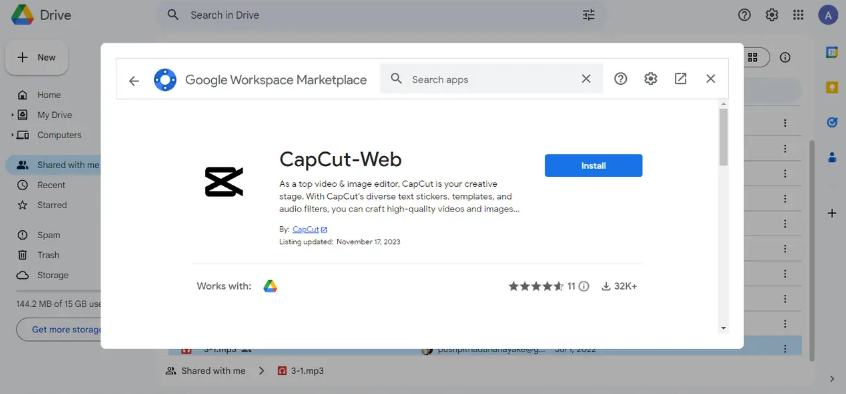
Task: Open the Google account avatar
Action: coord(828,15)
